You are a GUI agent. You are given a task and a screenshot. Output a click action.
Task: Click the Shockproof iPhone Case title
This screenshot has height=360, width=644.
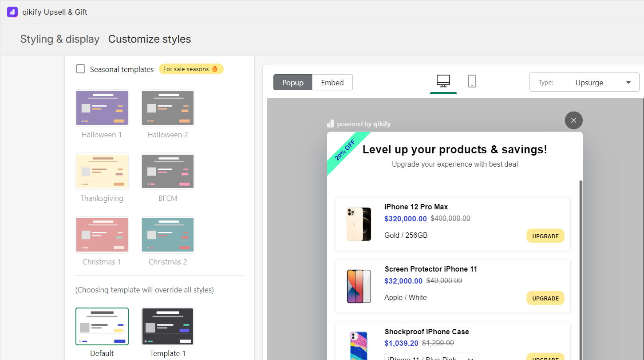point(427,332)
